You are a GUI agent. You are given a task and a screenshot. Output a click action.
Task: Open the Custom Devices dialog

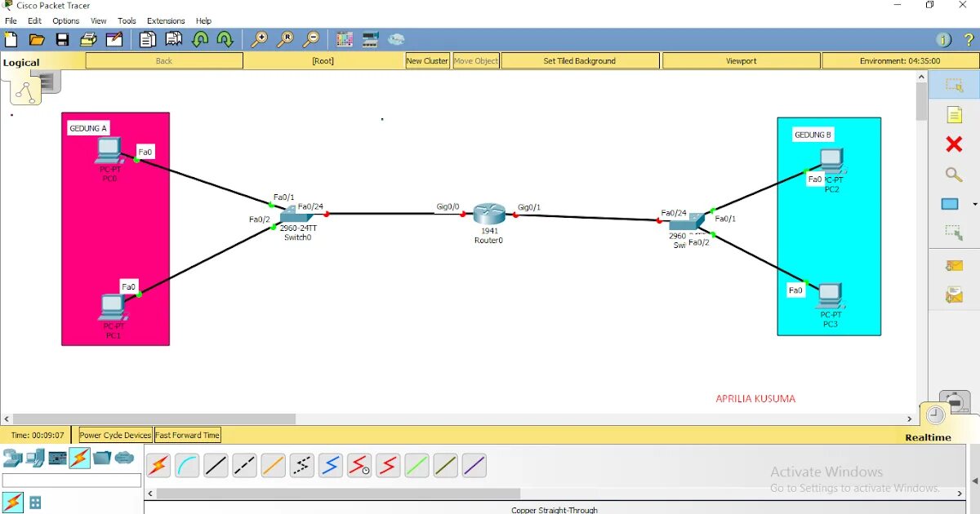click(x=370, y=39)
